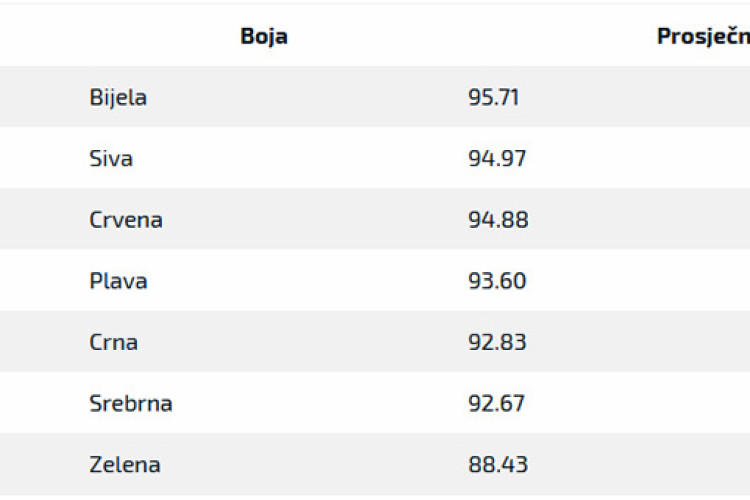Viewport: 750px width, 500px height.
Task: Click the value 92.83
Action: pyautogui.click(x=497, y=342)
